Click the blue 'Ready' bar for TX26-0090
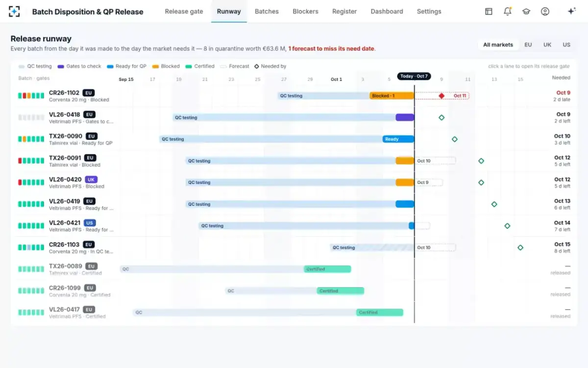Screen dimensions: 588x368 [398, 139]
